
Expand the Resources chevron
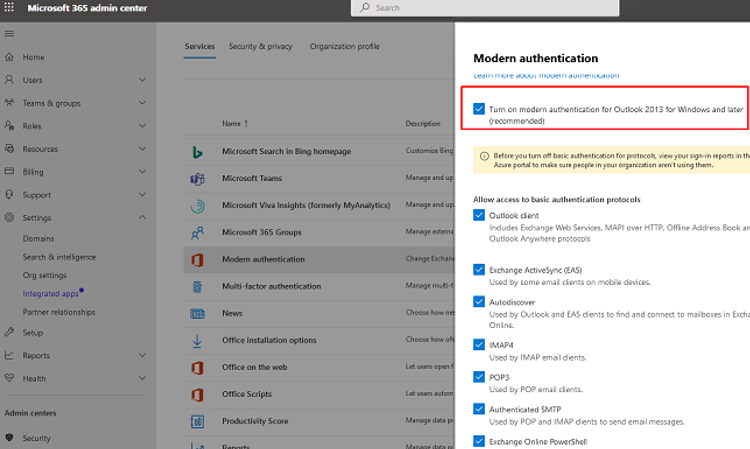[x=142, y=148]
